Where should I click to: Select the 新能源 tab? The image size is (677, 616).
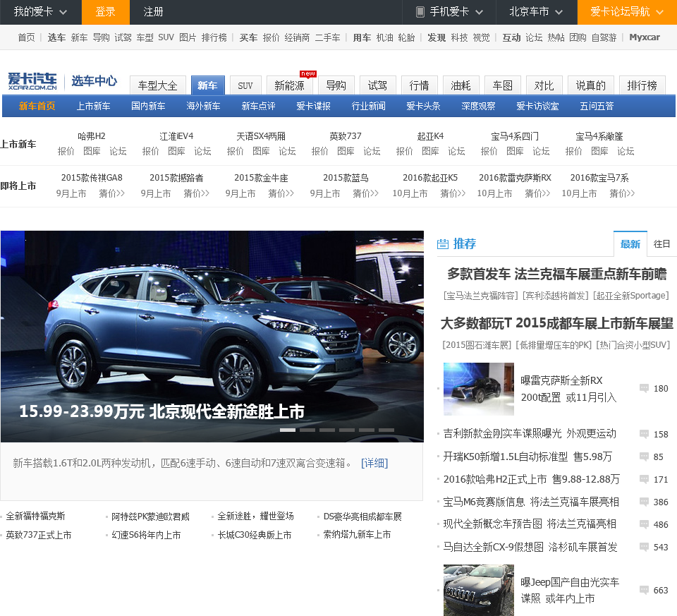[289, 85]
